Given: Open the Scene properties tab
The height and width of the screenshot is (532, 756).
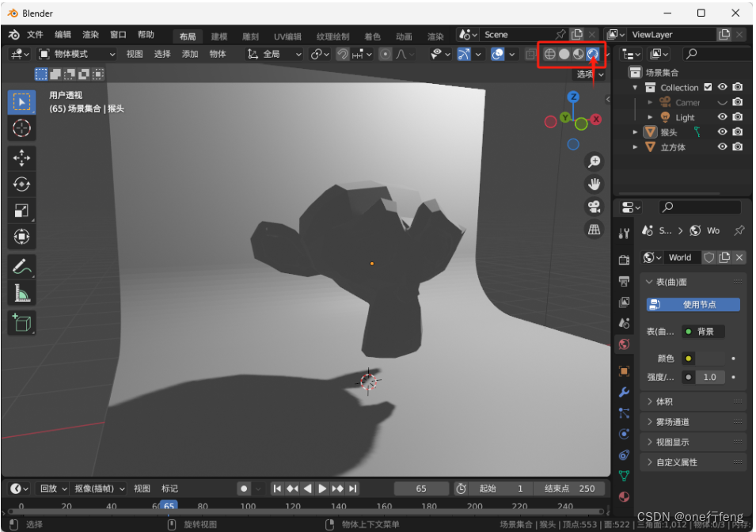Looking at the screenshot, I should [x=624, y=323].
